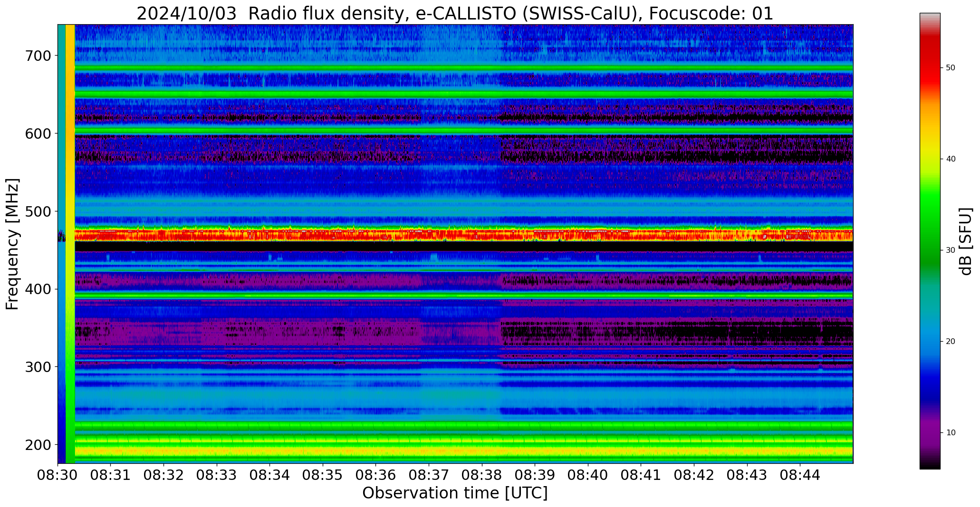Click the colorbar tick label 30
This screenshot has height=507, width=980.
click(951, 250)
